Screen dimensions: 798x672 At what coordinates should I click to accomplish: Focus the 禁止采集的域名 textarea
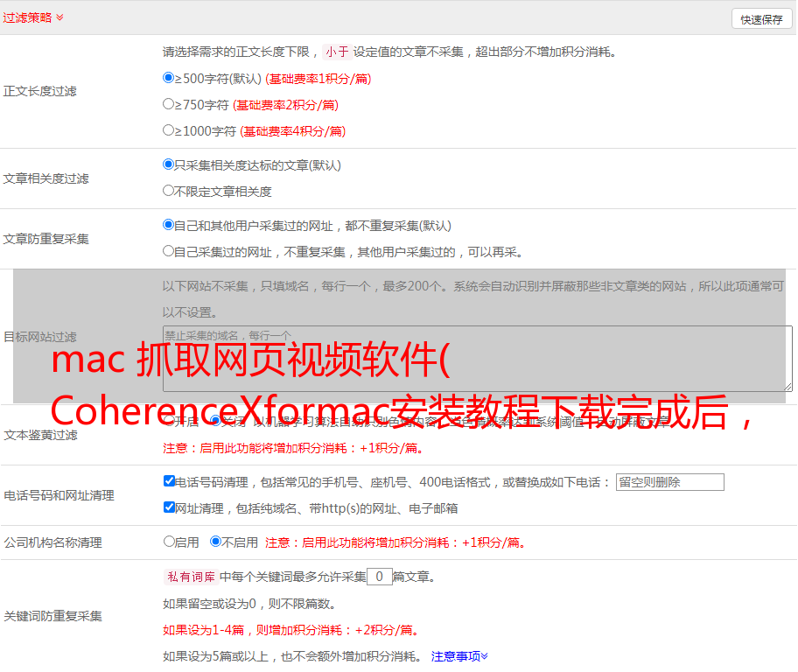tap(478, 359)
